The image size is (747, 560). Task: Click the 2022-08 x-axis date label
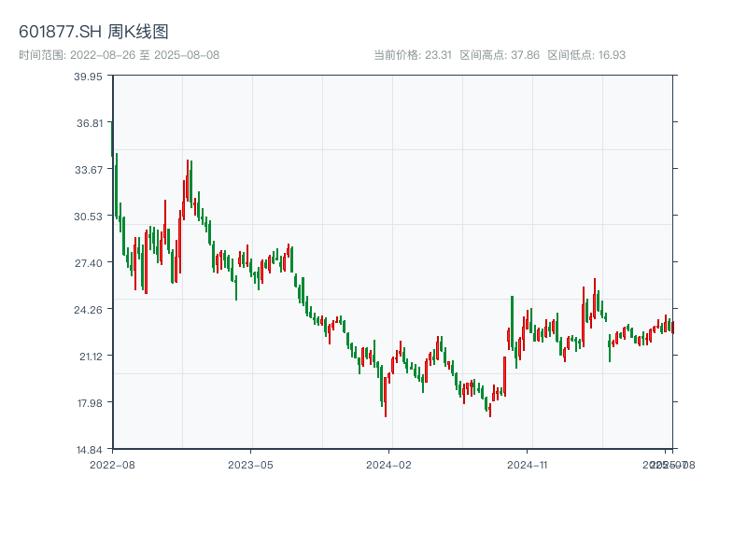click(x=112, y=464)
